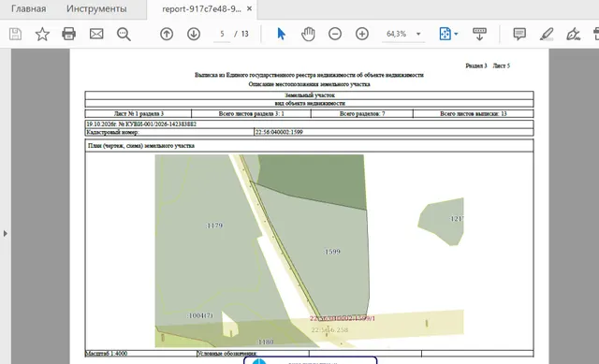Click the gray label 22:56:6.258 on the map
Viewport: 599px width, 364px height.
pyautogui.click(x=329, y=329)
